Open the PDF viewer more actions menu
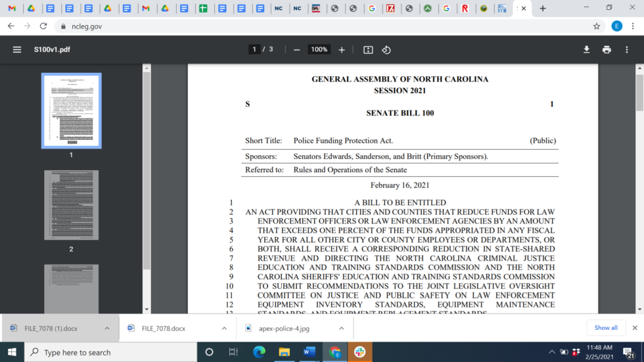The image size is (644, 362). tap(627, 50)
